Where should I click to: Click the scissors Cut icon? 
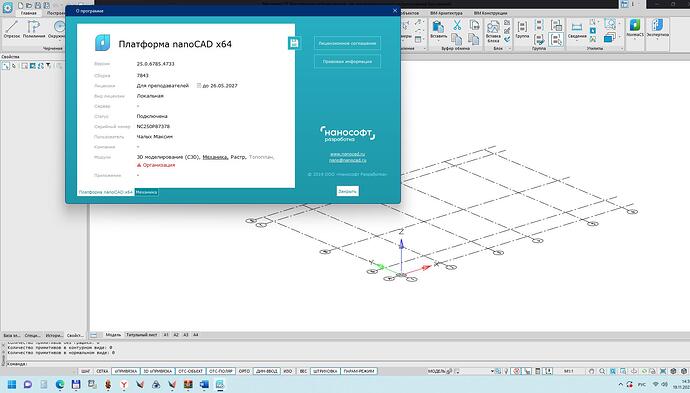point(457,25)
